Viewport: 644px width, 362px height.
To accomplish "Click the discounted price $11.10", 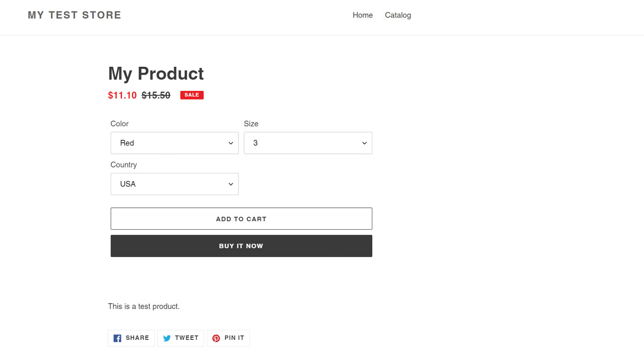I will tap(122, 95).
